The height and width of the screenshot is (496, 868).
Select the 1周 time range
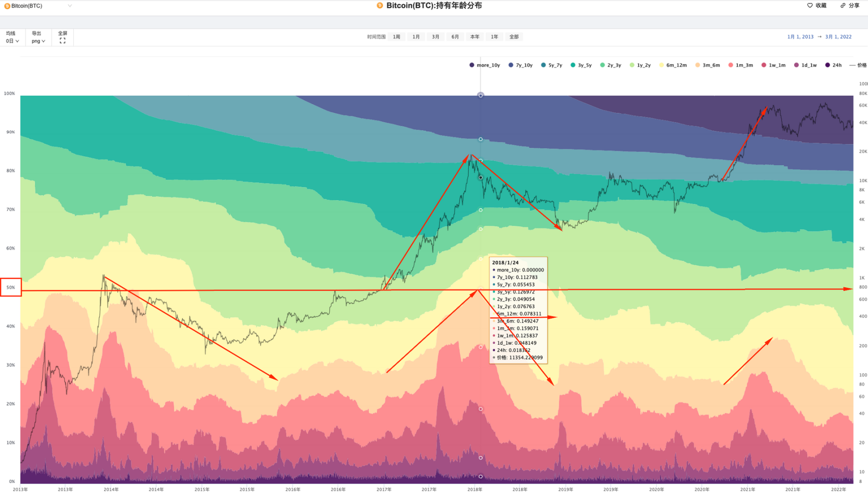396,37
